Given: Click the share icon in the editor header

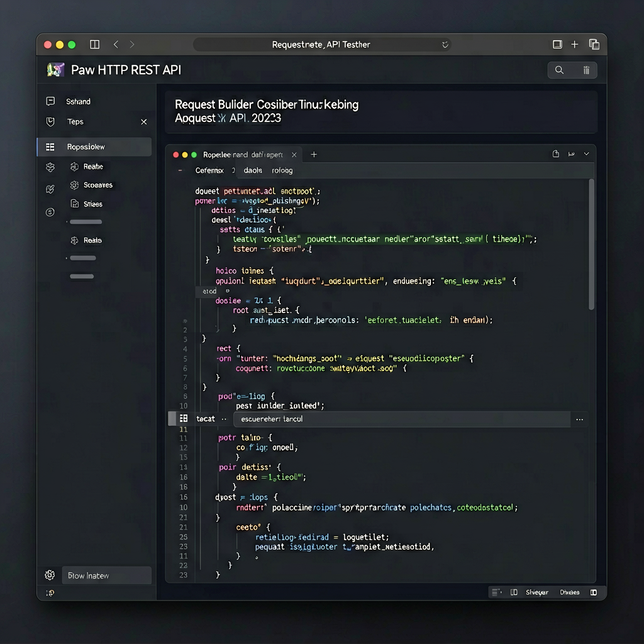Looking at the screenshot, I should pyautogui.click(x=556, y=154).
